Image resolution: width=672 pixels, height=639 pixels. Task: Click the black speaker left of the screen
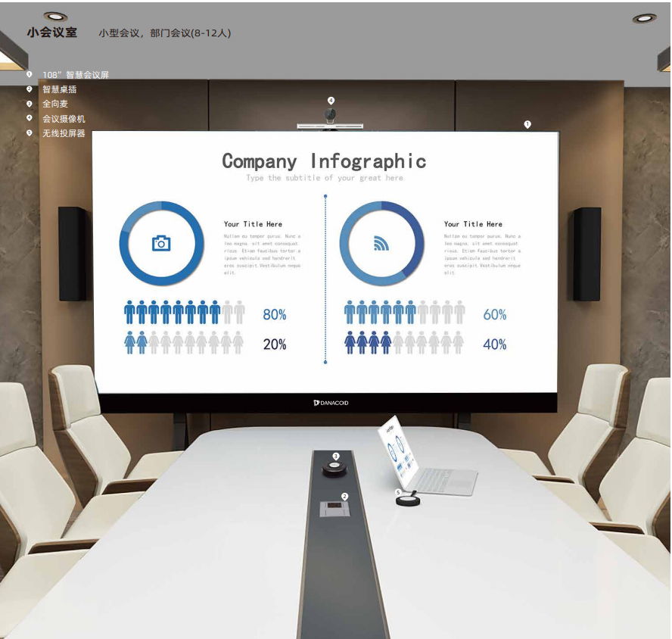[x=73, y=254]
